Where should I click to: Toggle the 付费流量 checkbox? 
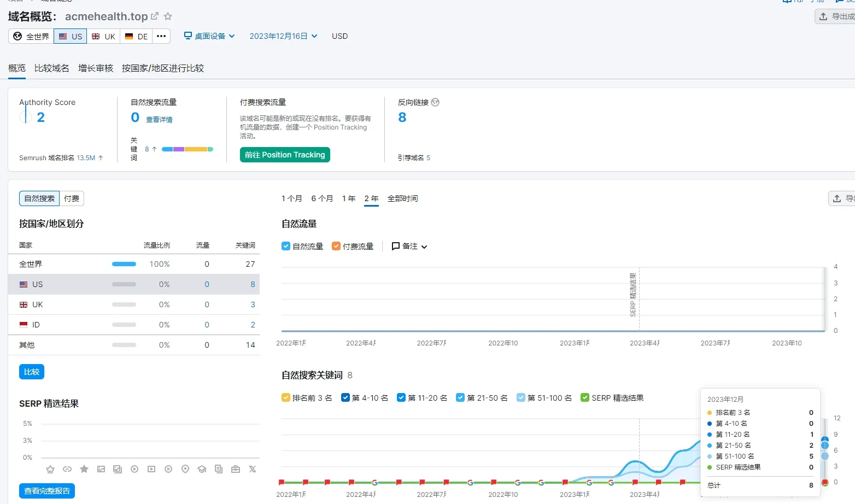click(336, 246)
